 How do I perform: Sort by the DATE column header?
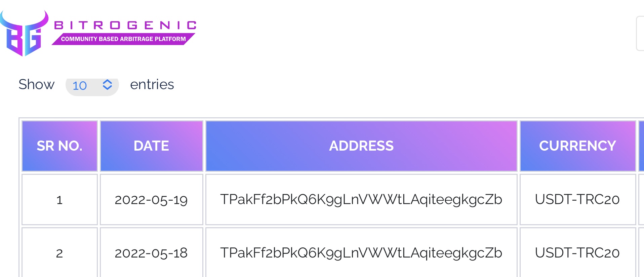tap(151, 146)
